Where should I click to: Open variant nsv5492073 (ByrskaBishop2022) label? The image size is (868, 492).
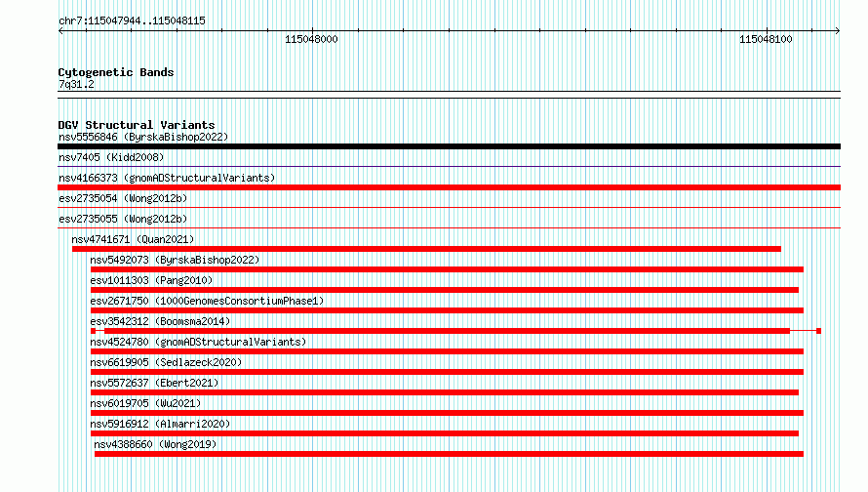(x=175, y=260)
